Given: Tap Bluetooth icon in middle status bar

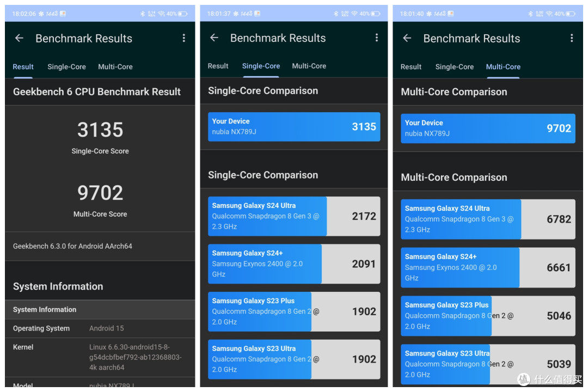Looking at the screenshot, I should click(x=336, y=14).
